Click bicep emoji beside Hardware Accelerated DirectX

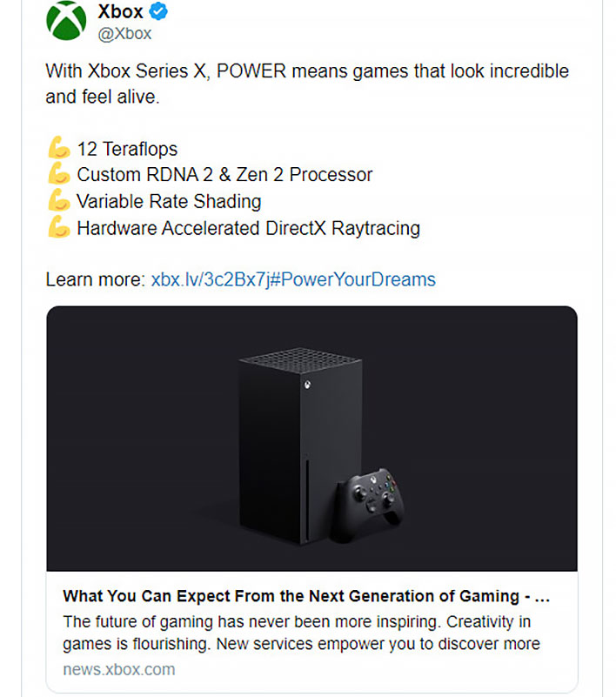point(59,227)
